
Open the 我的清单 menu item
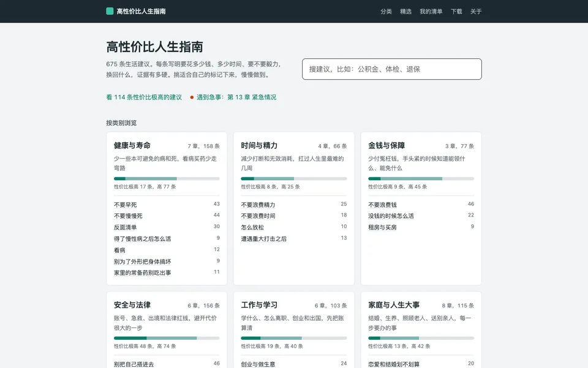coord(431,12)
